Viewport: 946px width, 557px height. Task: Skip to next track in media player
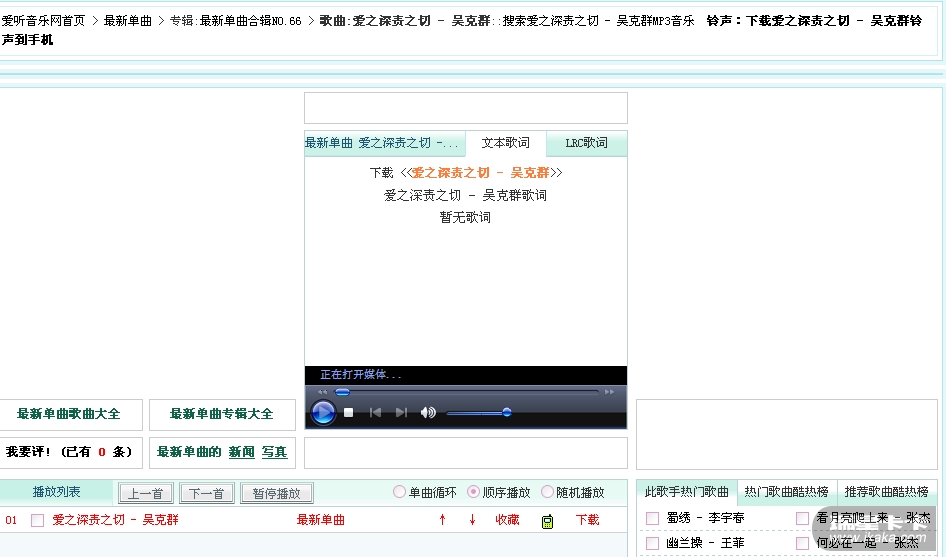[x=401, y=413]
